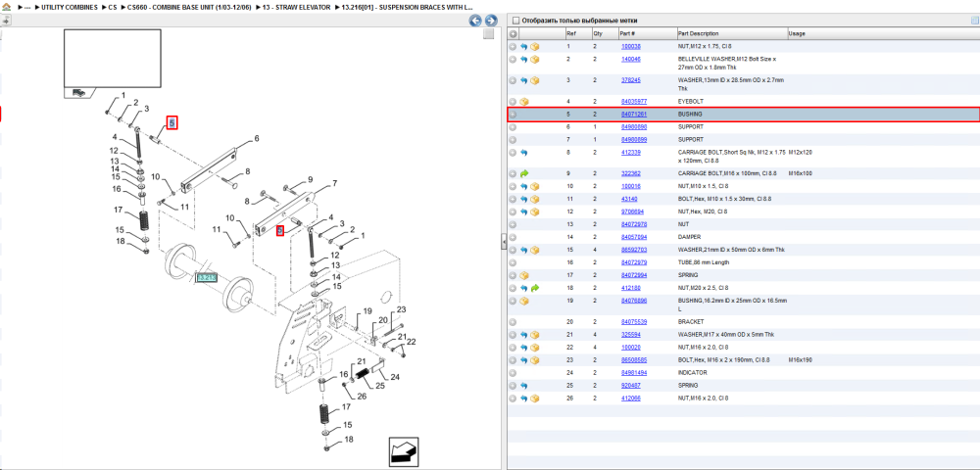Click the box icon on Ref 21 WASHER row
Viewport: 980px width, 470px height.
[535, 335]
